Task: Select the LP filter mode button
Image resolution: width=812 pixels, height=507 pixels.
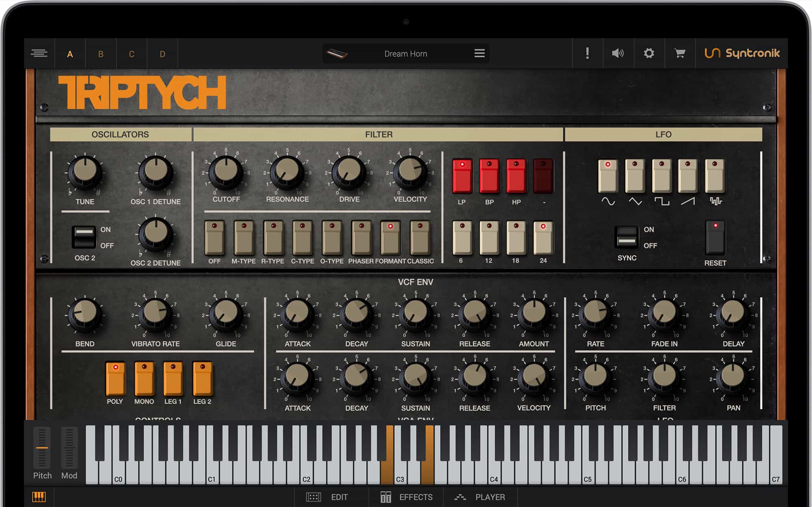Action: click(462, 176)
